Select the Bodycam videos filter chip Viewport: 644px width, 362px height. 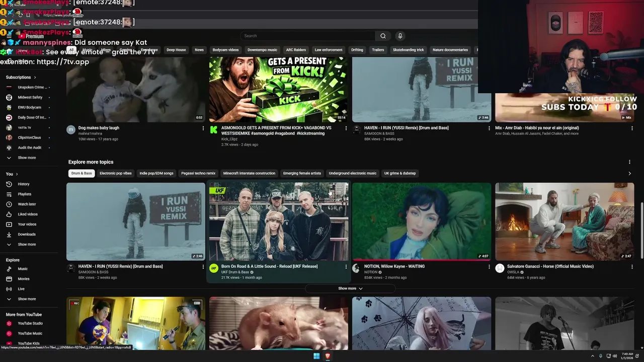click(x=225, y=50)
